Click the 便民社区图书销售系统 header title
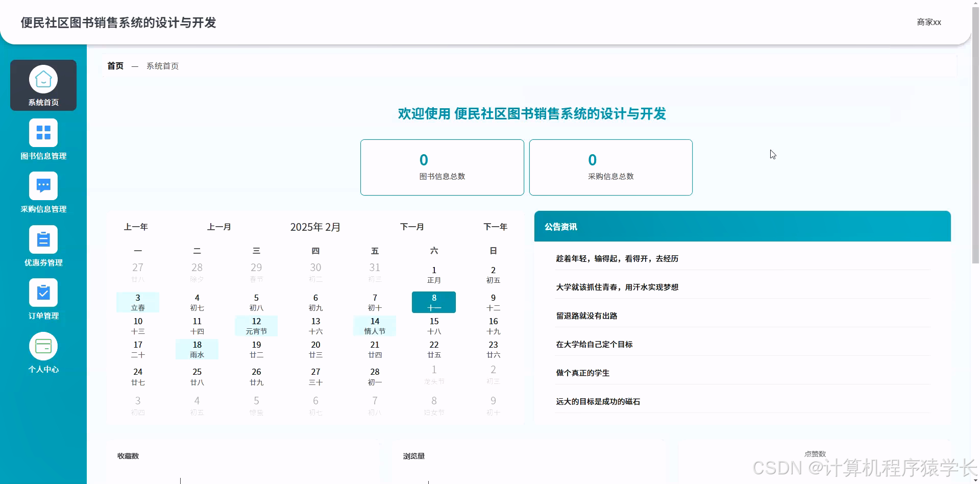Screen dimensions: 980x484 point(118,22)
